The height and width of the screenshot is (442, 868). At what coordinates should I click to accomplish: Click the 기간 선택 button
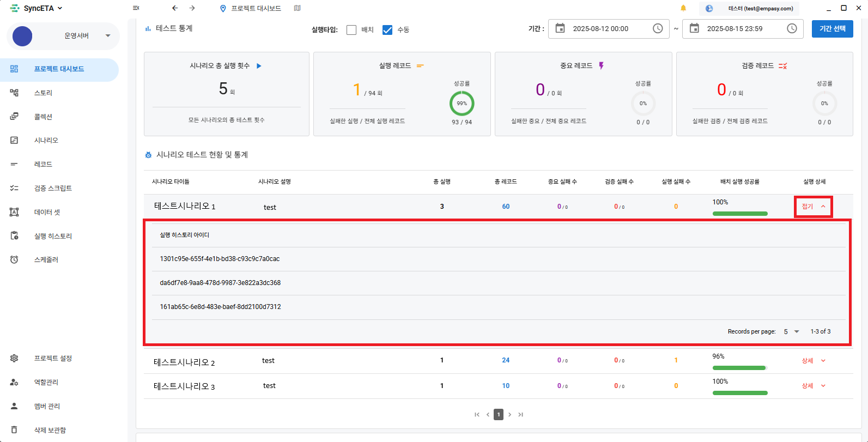pyautogui.click(x=832, y=28)
